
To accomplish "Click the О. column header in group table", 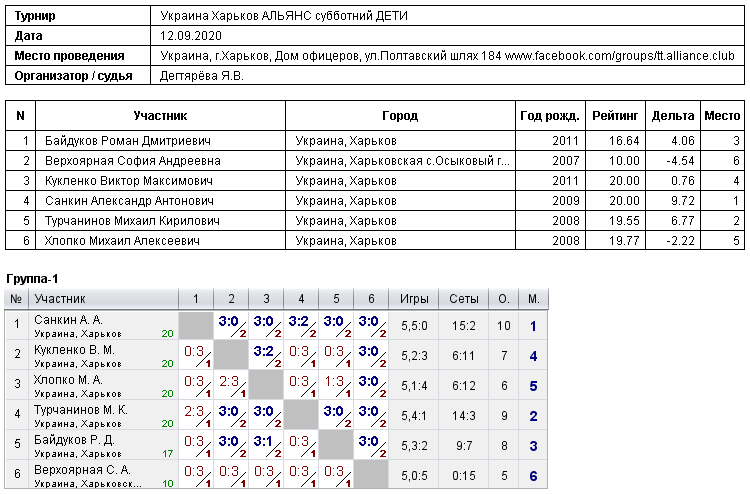I will 504,299.
